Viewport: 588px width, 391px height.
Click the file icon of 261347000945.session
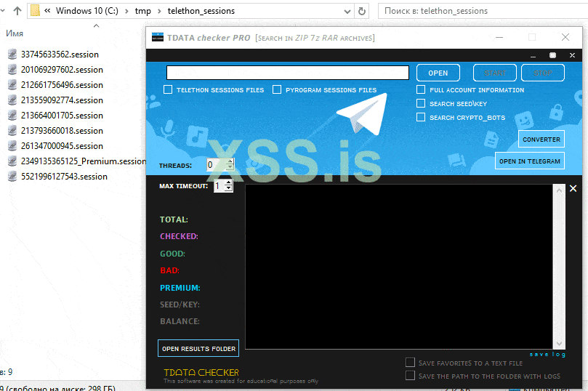click(x=12, y=146)
